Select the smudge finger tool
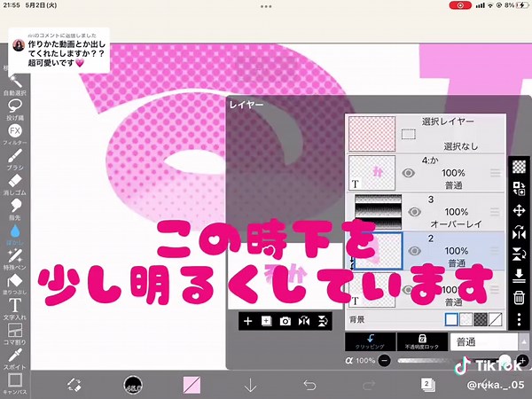The image size is (532, 399). tap(15, 208)
